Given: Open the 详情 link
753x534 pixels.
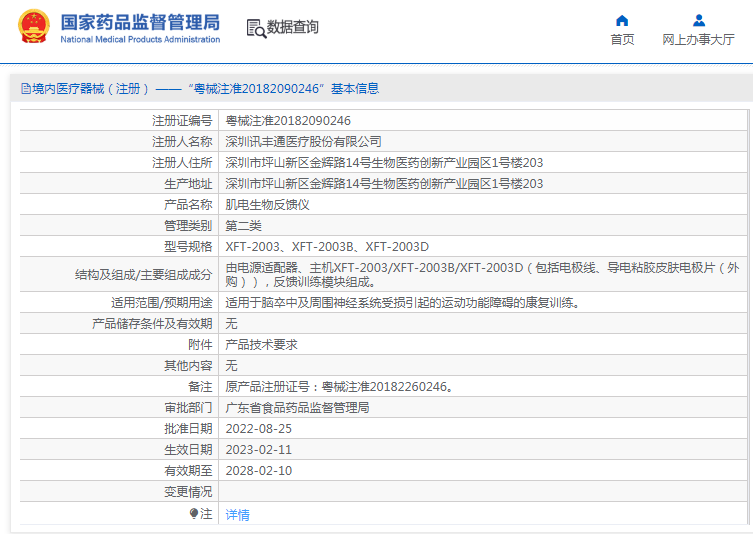Looking at the screenshot, I should click(237, 514).
